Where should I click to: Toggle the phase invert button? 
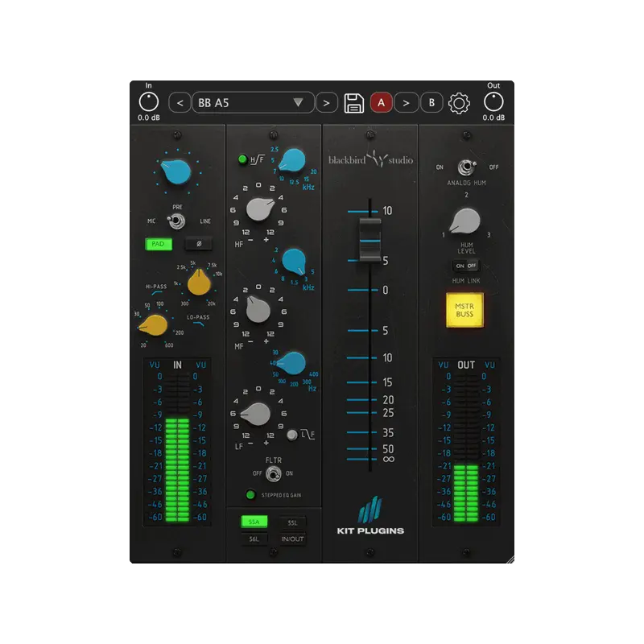(x=199, y=244)
